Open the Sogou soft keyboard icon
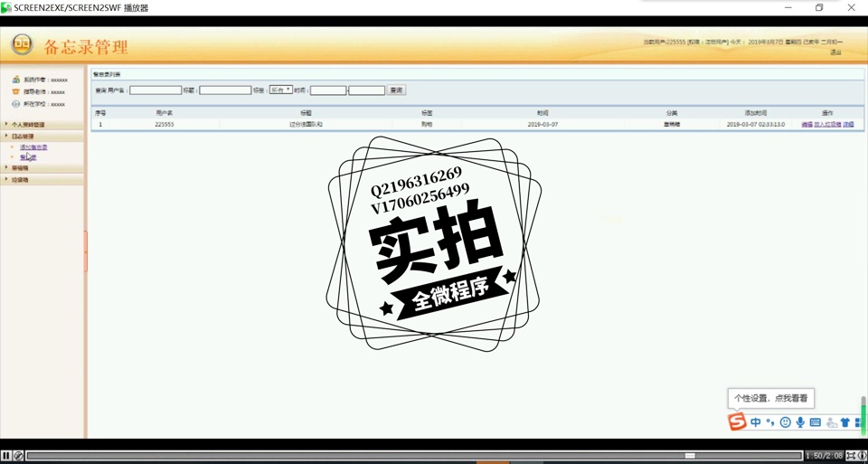The height and width of the screenshot is (464, 868). click(815, 422)
